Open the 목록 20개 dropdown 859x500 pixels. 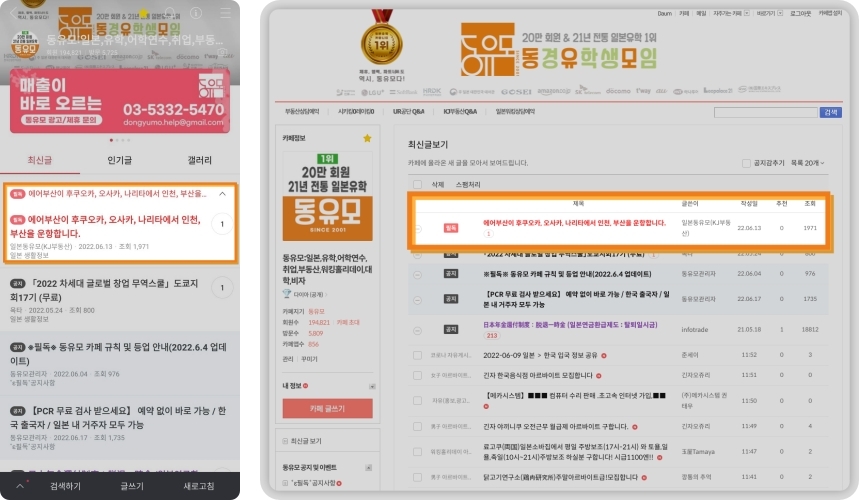[808, 163]
